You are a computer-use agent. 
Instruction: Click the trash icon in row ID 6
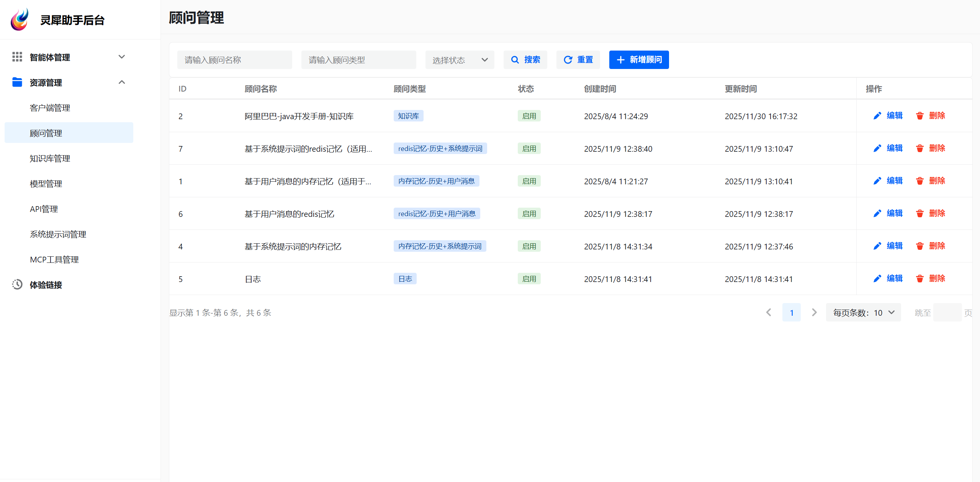pos(919,213)
